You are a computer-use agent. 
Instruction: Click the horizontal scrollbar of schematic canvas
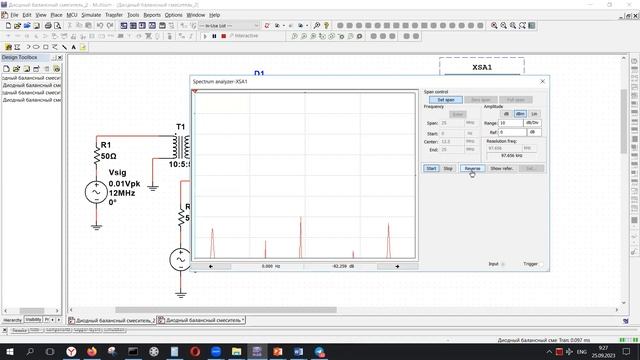click(226, 310)
